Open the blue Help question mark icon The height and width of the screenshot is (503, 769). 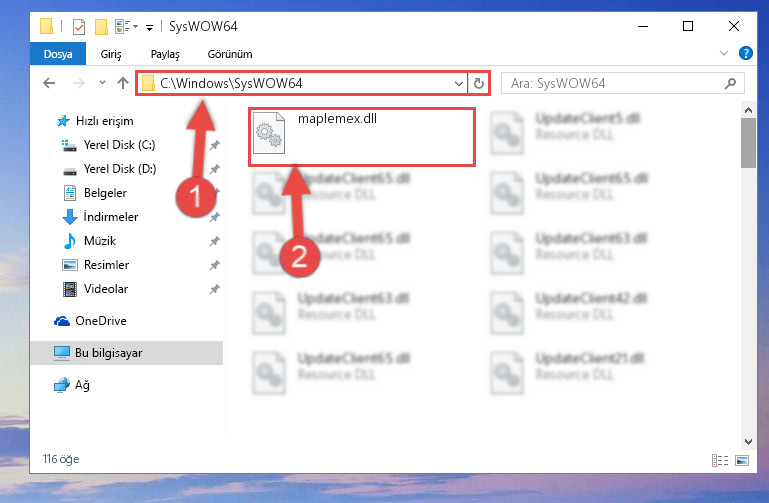[745, 53]
